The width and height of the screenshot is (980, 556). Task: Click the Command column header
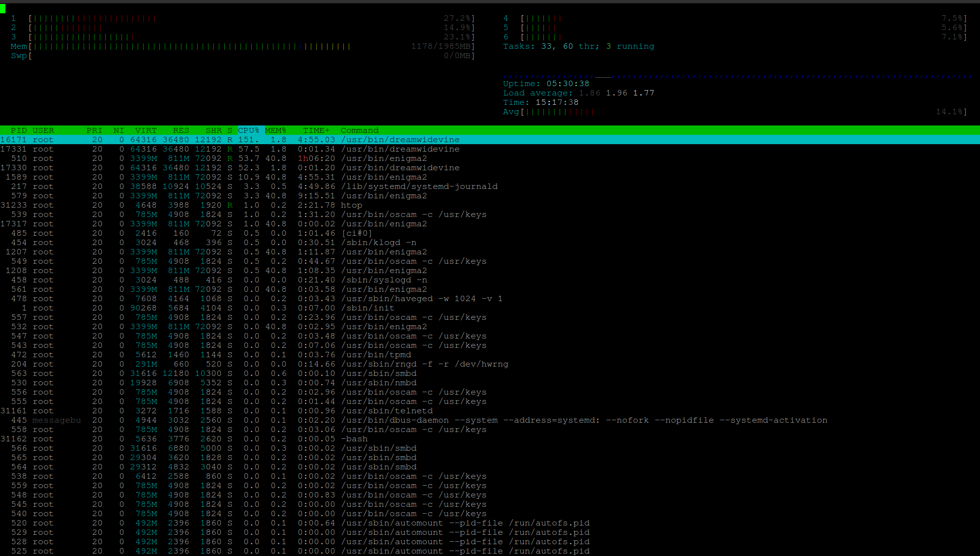coord(359,130)
